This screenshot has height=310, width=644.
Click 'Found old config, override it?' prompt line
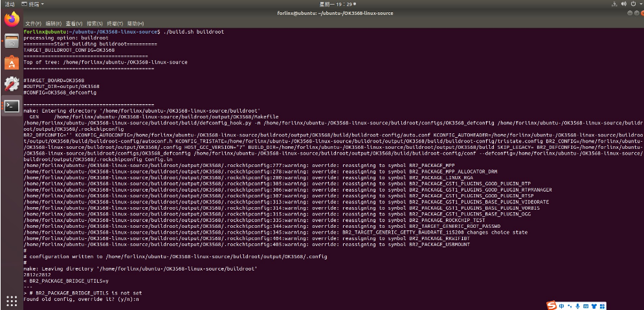[82, 300]
